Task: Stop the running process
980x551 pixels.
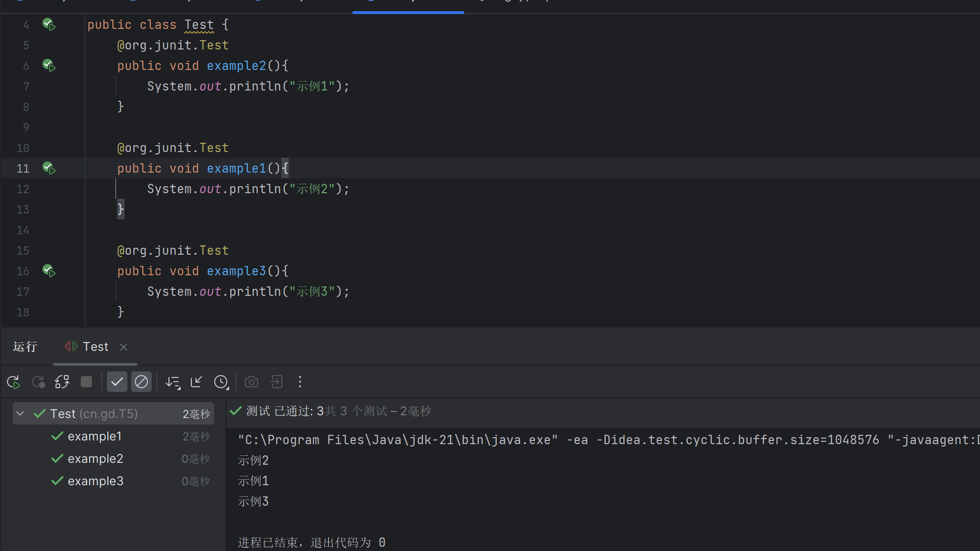Action: (x=86, y=382)
